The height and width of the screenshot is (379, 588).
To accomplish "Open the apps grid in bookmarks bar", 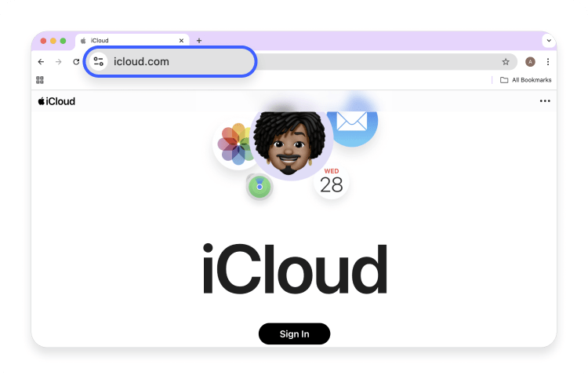I will click(x=40, y=80).
